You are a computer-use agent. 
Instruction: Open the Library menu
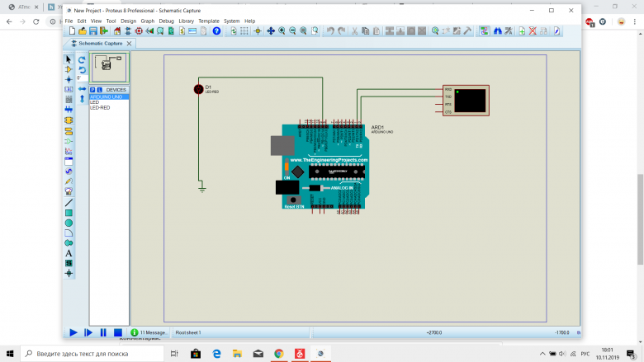point(186,21)
